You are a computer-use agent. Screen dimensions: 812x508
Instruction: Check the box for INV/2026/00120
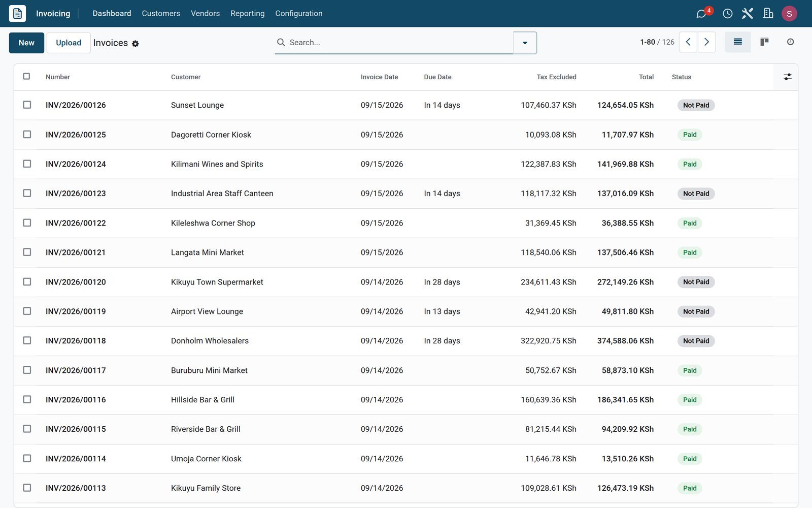click(27, 281)
